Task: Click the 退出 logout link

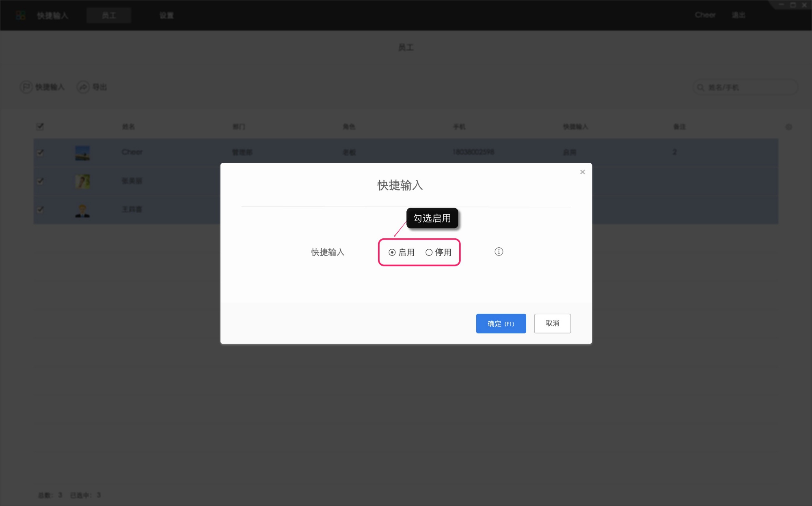Action: (x=739, y=15)
